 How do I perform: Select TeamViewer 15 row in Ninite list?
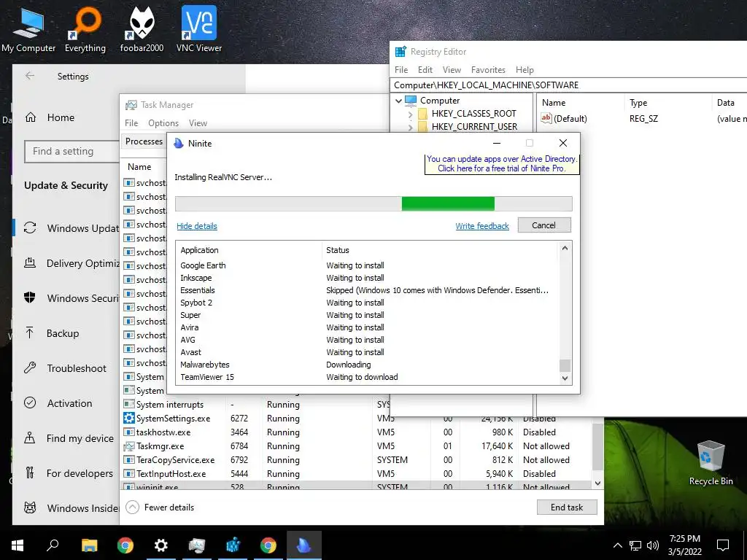click(x=367, y=377)
